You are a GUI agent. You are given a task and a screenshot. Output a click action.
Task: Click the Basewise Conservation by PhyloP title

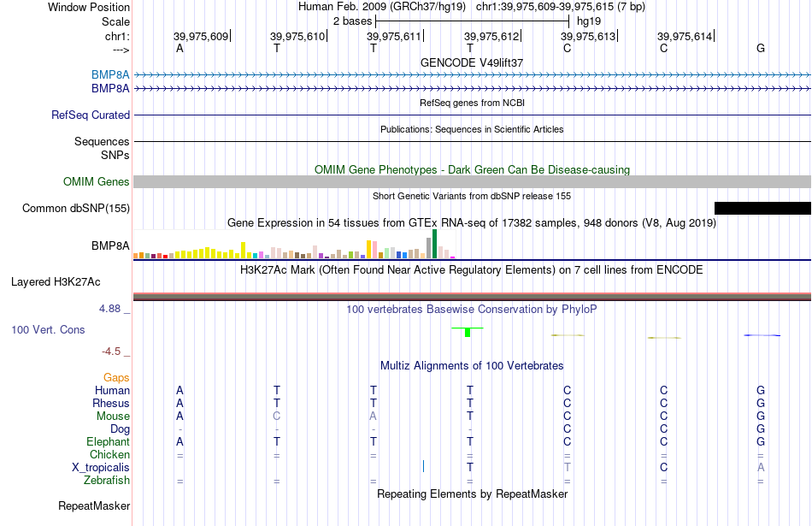click(x=471, y=310)
